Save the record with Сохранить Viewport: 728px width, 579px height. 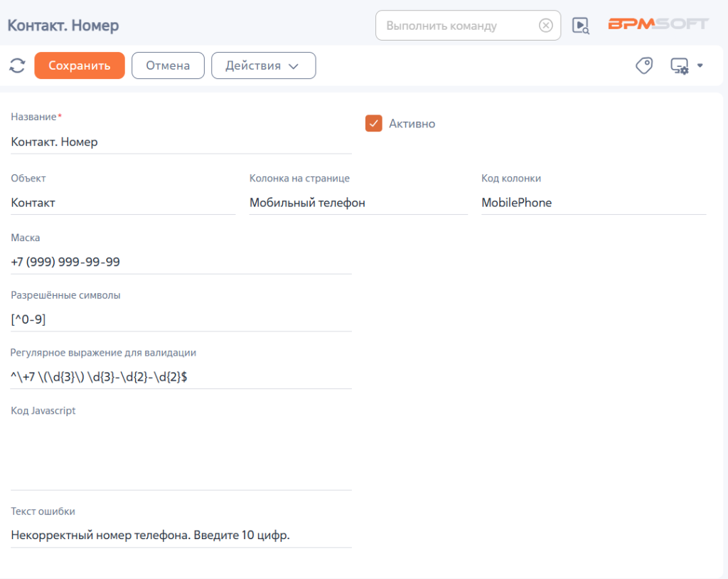(80, 65)
